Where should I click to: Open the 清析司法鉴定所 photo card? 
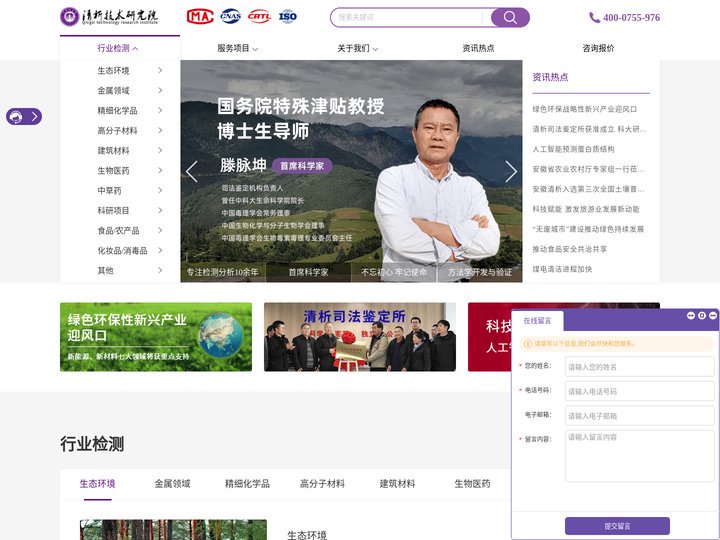coord(360,337)
